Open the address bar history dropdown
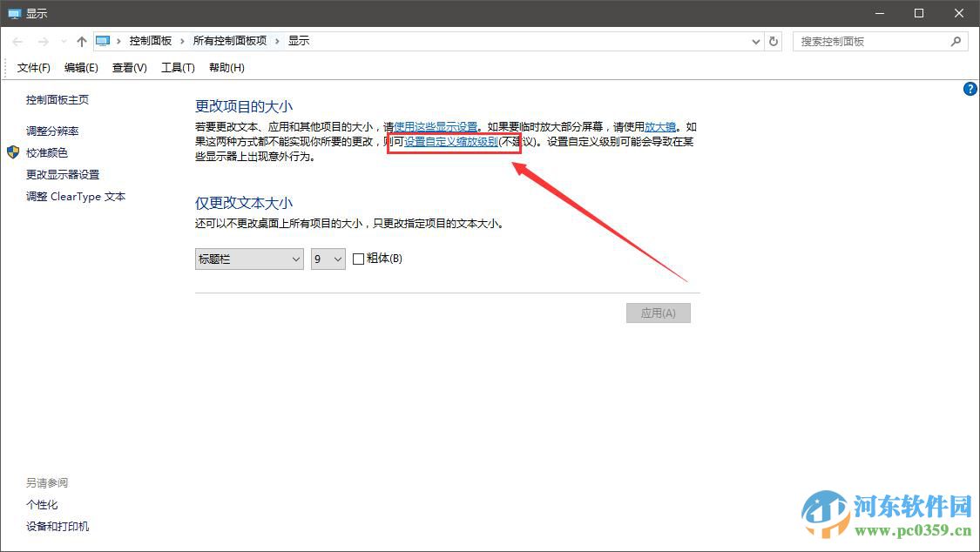Screen dimensions: 980x552 click(755, 40)
